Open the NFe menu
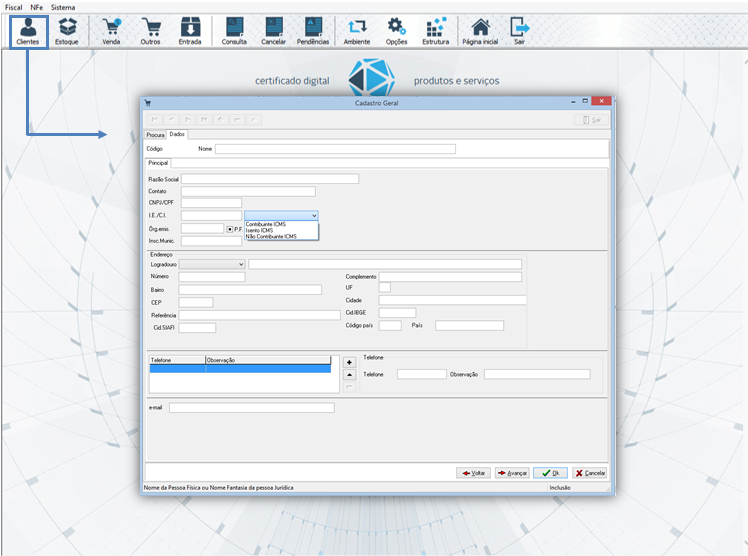The image size is (748, 556). pyautogui.click(x=36, y=7)
